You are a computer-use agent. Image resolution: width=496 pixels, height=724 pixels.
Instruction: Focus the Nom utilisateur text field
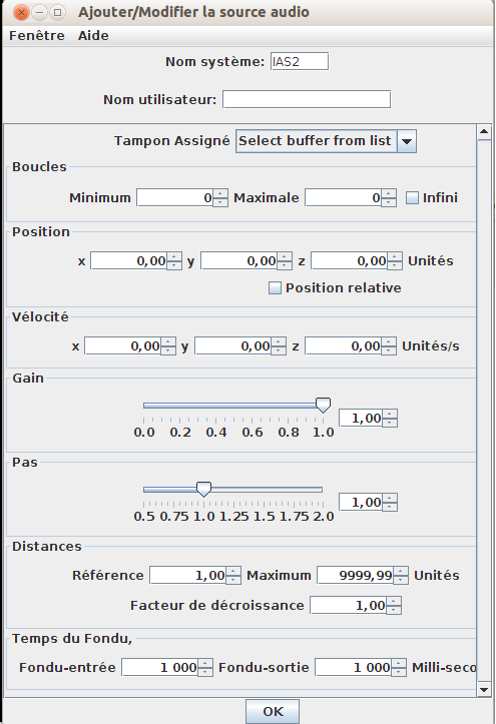307,99
